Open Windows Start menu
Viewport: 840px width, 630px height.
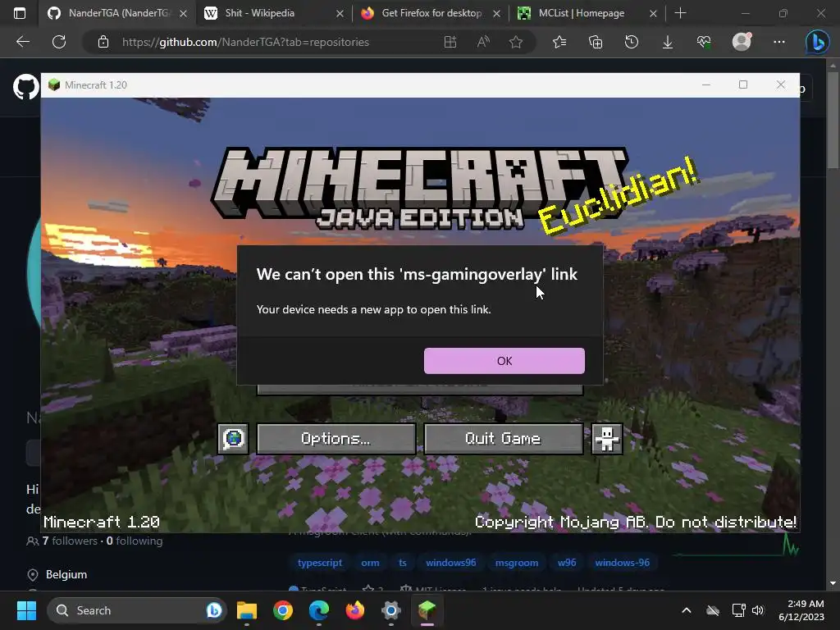(26, 610)
